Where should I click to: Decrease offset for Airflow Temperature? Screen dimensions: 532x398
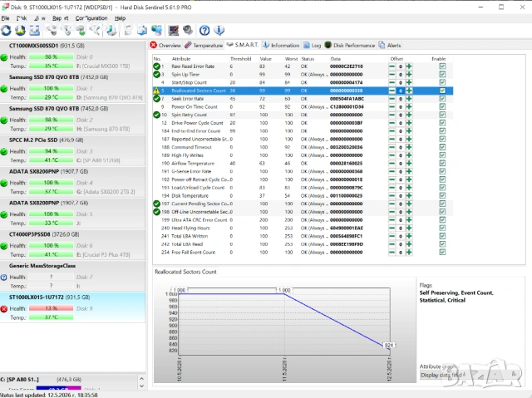(392, 164)
